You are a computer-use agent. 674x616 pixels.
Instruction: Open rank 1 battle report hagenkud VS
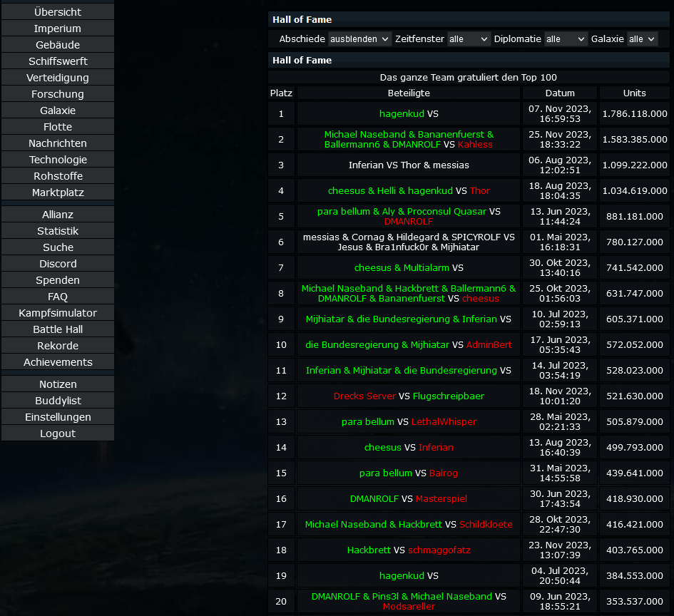(408, 113)
